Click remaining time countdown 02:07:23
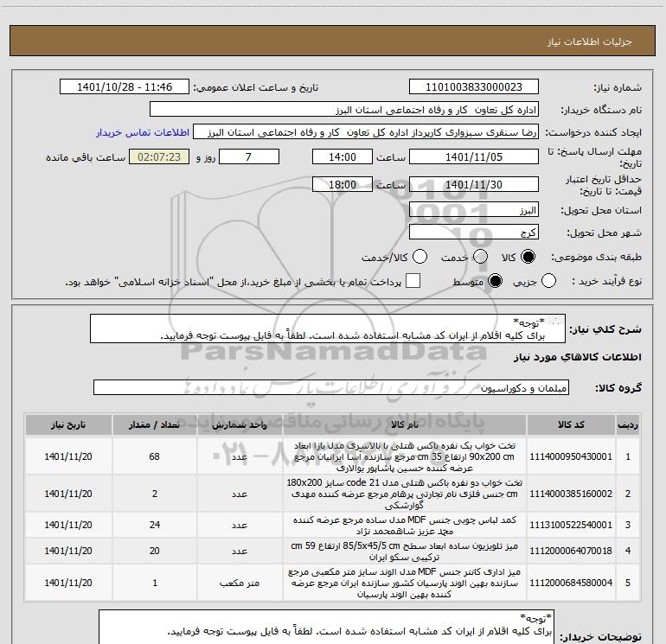This screenshot has width=666, height=644. pos(159,157)
